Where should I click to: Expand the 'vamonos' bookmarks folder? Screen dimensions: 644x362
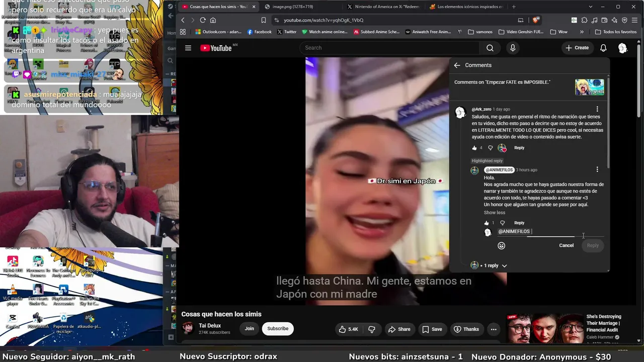pos(480,32)
